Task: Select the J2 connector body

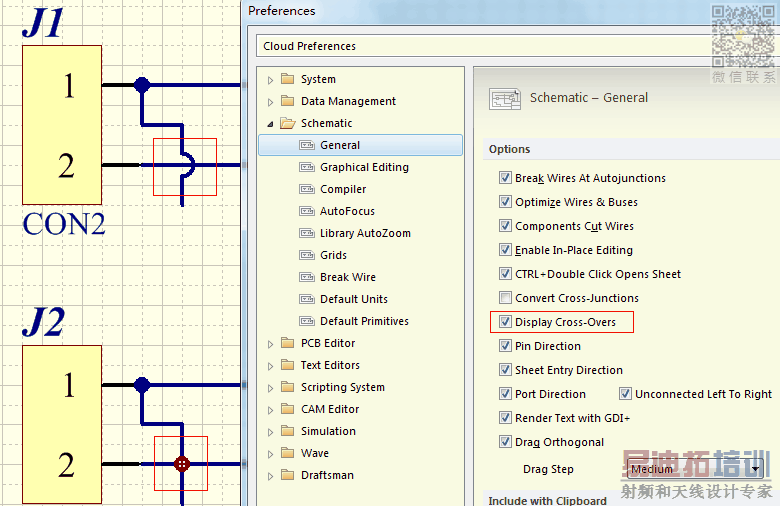Action: tap(62, 424)
